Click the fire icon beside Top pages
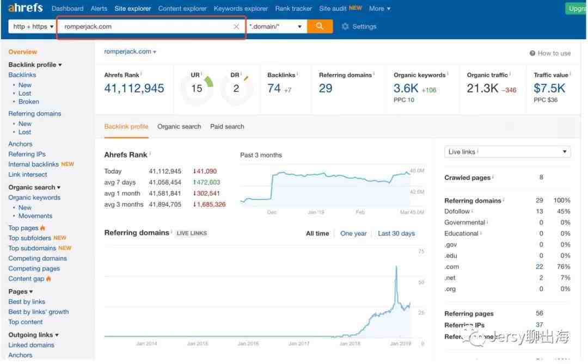This screenshot has width=588, height=364. (42, 228)
